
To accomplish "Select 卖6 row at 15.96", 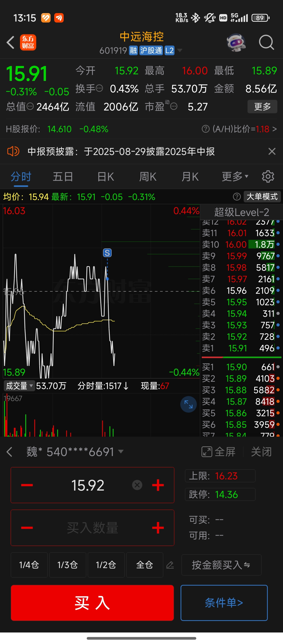I will click(241, 291).
